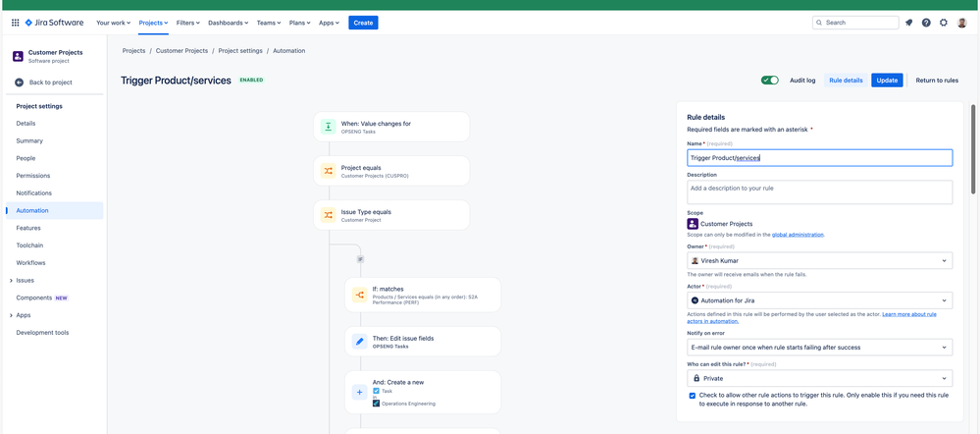Click the Jira Software logo

point(54,23)
